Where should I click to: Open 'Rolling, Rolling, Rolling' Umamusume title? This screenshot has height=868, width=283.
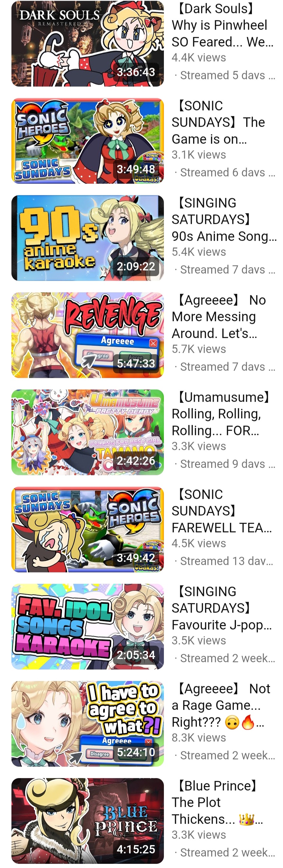click(221, 414)
